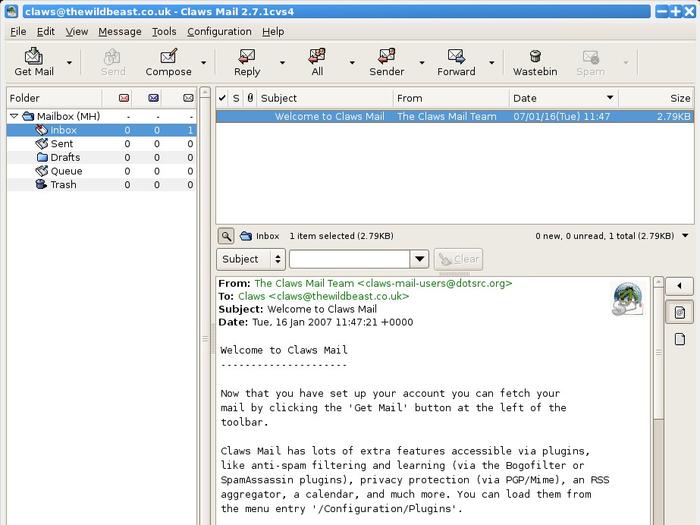
Task: Open the Message menu
Action: tap(120, 32)
